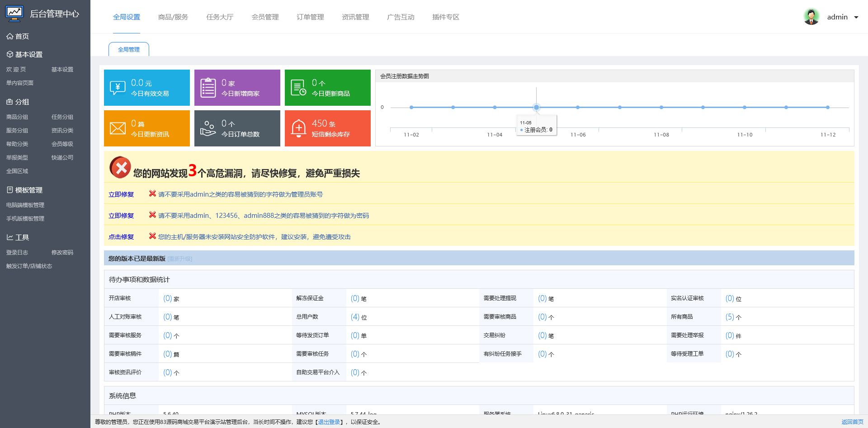
Task: Open 会员等级 in sidebar
Action: click(62, 144)
